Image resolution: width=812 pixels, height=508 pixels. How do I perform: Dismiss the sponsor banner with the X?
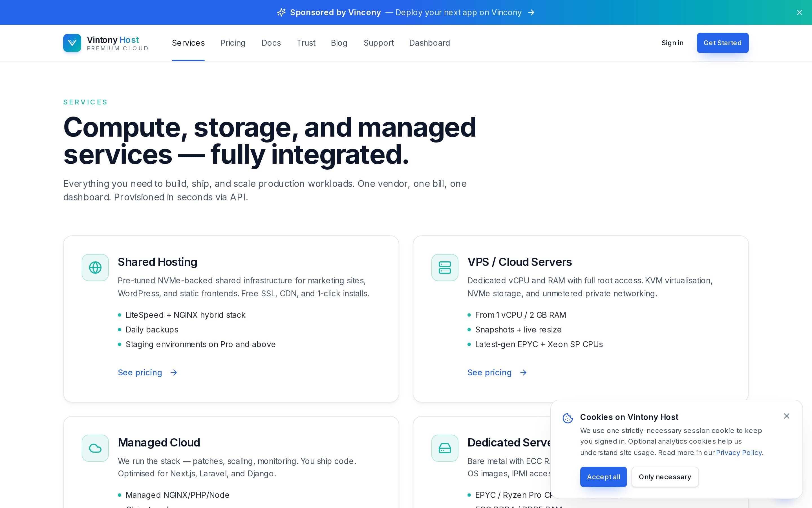click(x=800, y=12)
